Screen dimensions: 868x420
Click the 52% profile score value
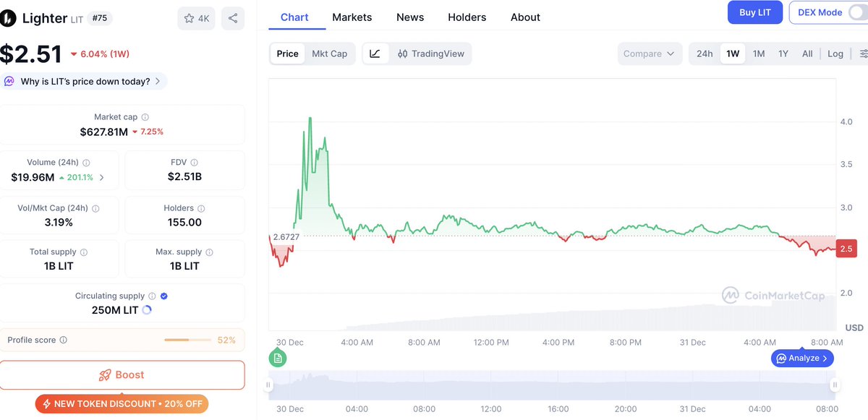pyautogui.click(x=226, y=340)
